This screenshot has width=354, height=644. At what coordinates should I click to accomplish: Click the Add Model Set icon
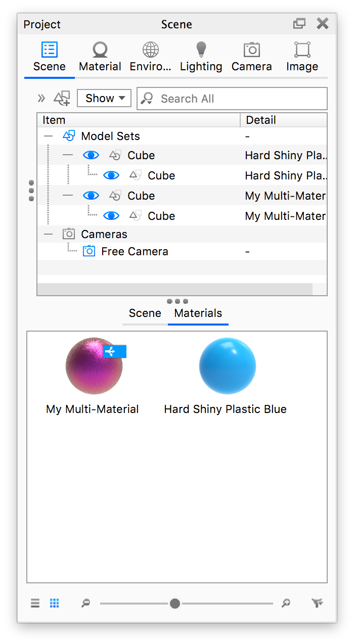(x=62, y=98)
